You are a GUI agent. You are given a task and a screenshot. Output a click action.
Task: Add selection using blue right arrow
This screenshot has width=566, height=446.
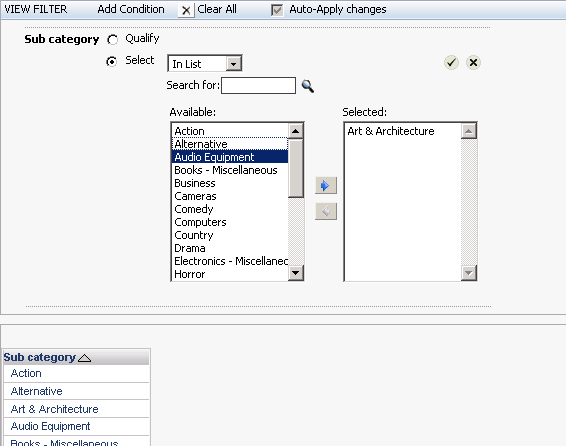tap(326, 185)
